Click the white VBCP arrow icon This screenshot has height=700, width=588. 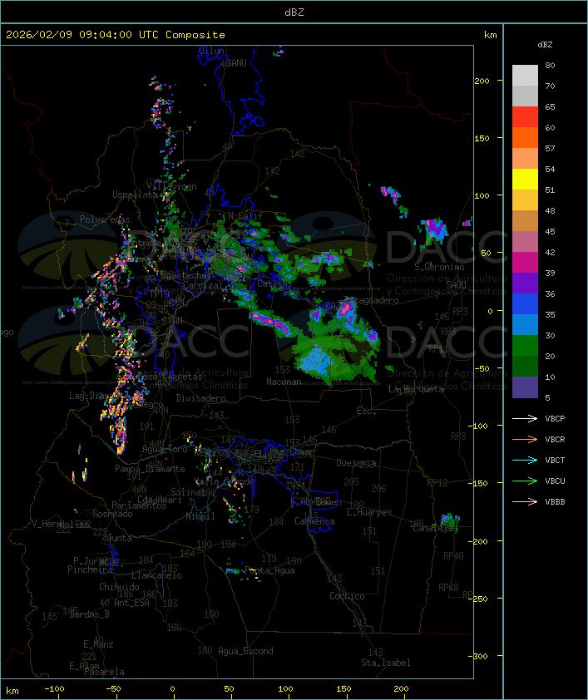click(525, 419)
